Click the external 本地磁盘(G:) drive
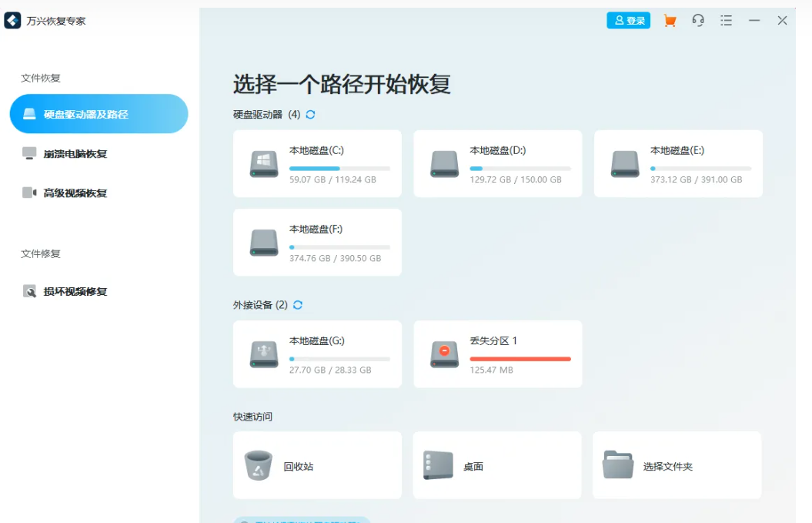This screenshot has height=523, width=812. coord(317,354)
